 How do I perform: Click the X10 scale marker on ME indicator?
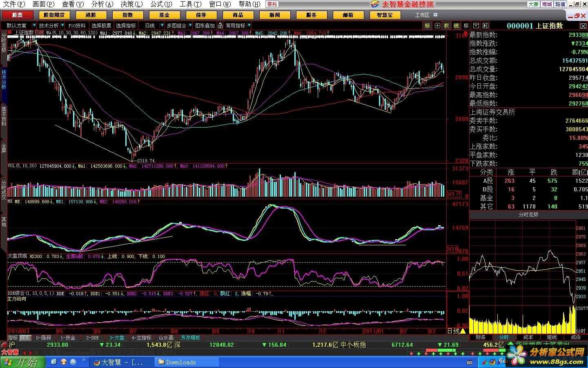(452, 249)
